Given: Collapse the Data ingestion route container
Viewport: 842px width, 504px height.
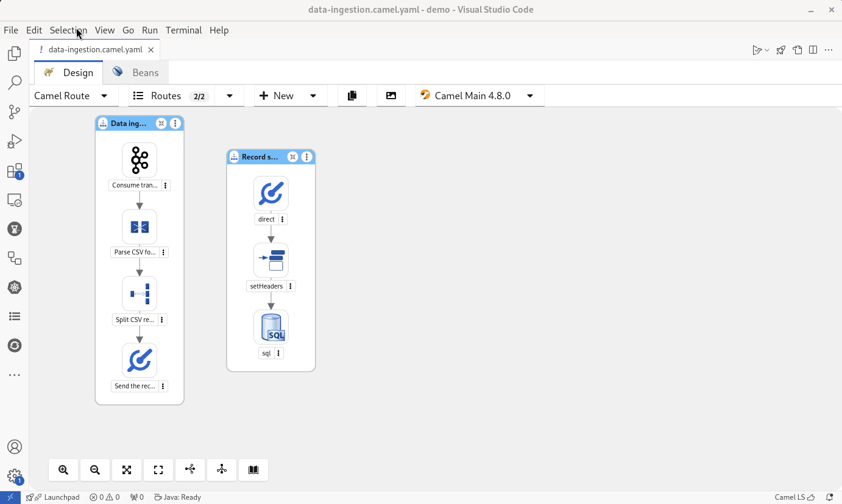Looking at the screenshot, I should [161, 123].
